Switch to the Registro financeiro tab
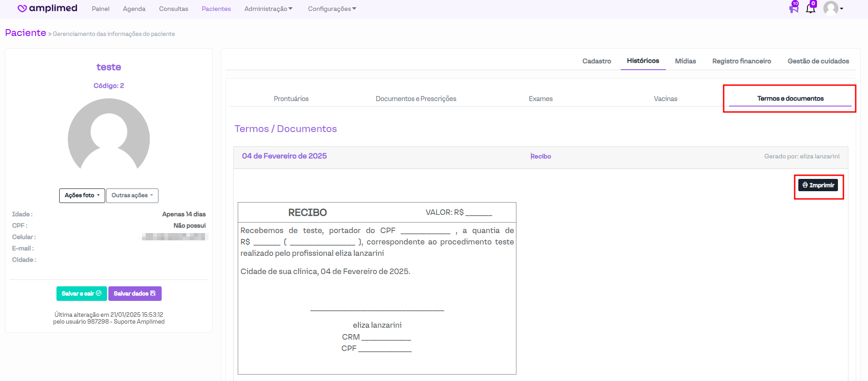868x381 pixels. (x=741, y=61)
